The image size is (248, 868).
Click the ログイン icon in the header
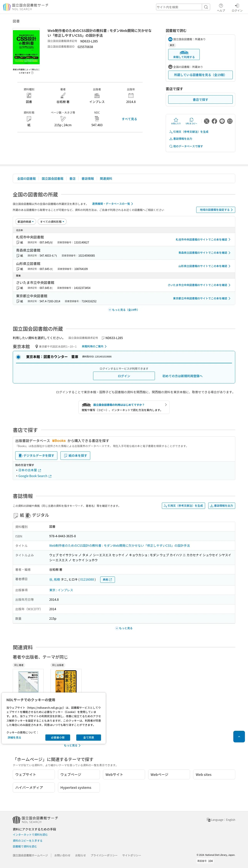(x=237, y=7)
